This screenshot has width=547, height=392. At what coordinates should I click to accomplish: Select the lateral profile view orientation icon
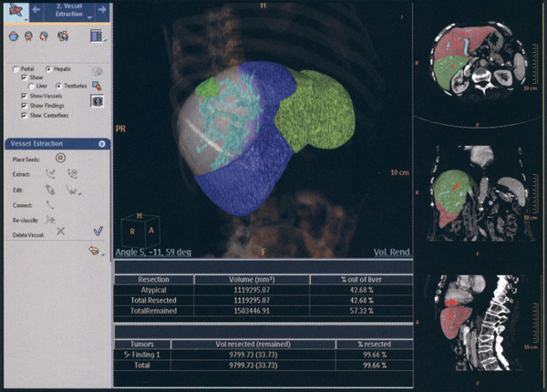pos(44,36)
